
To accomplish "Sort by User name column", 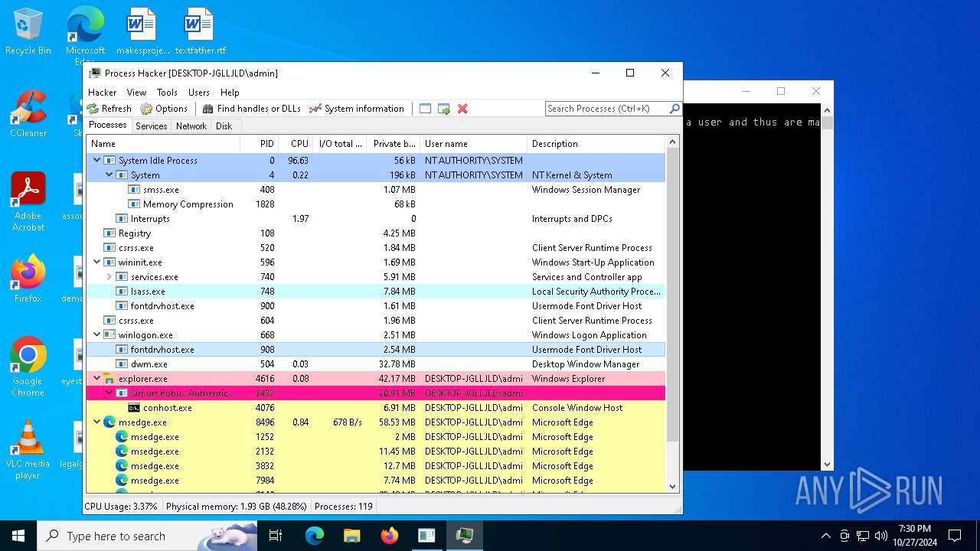I will pyautogui.click(x=474, y=144).
